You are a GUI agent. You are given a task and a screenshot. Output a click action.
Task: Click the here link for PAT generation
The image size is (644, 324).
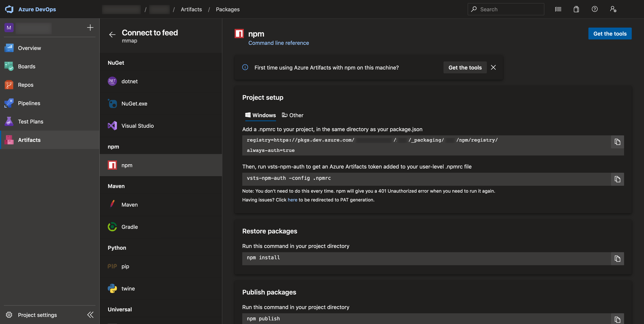click(x=292, y=200)
